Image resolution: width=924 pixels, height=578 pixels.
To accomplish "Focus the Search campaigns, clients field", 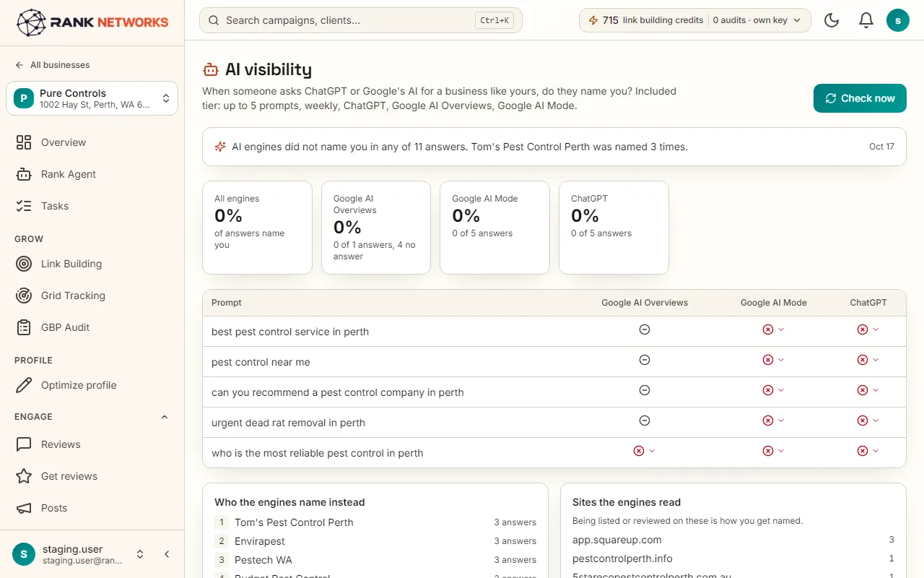I will [361, 20].
